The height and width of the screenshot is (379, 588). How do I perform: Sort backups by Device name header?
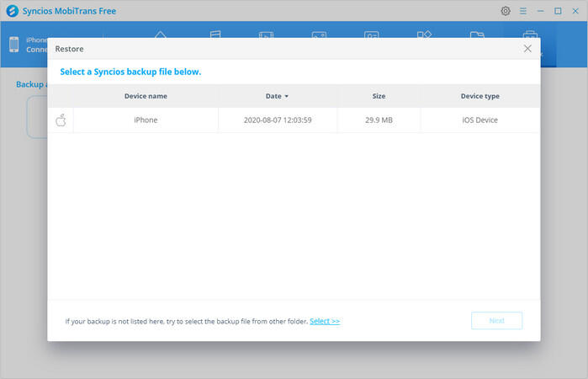[146, 96]
